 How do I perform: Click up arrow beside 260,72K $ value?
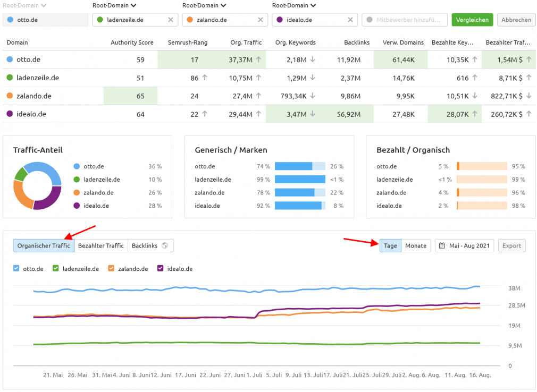tap(529, 114)
